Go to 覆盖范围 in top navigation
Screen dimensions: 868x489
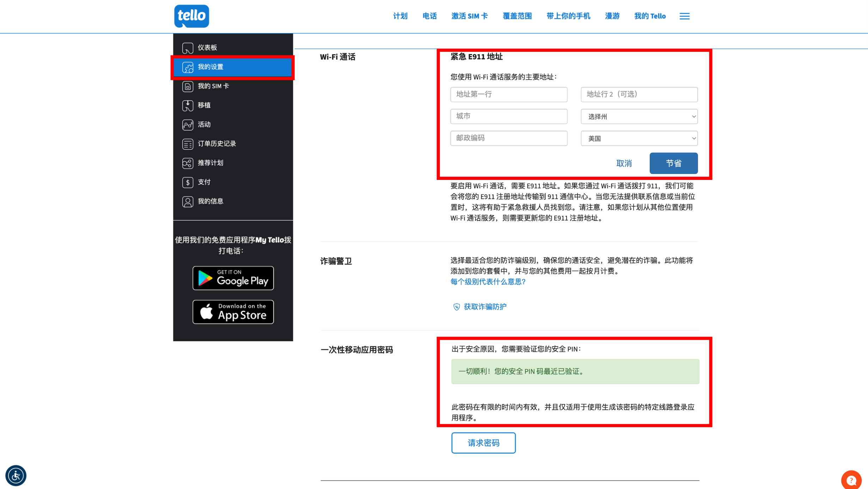pyautogui.click(x=517, y=16)
